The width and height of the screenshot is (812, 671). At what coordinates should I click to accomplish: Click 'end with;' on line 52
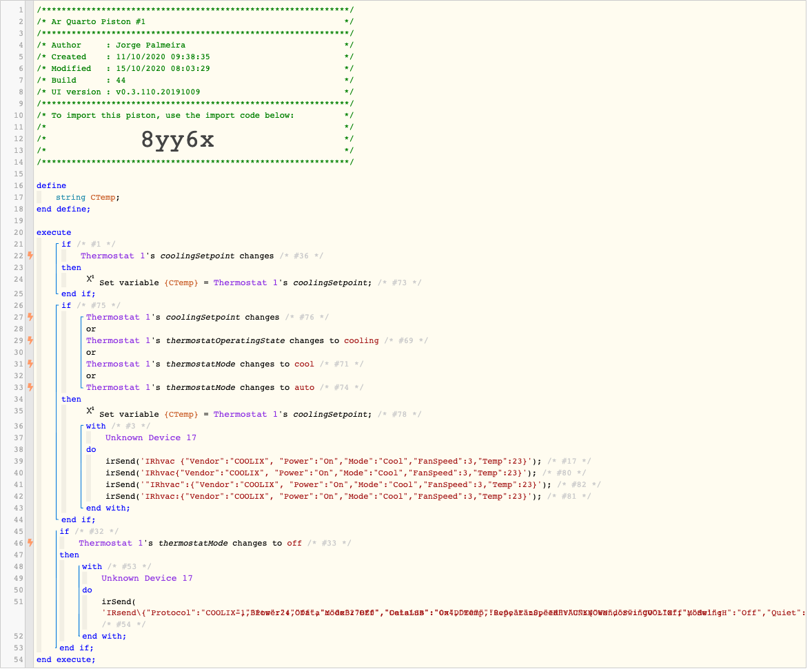[103, 637]
